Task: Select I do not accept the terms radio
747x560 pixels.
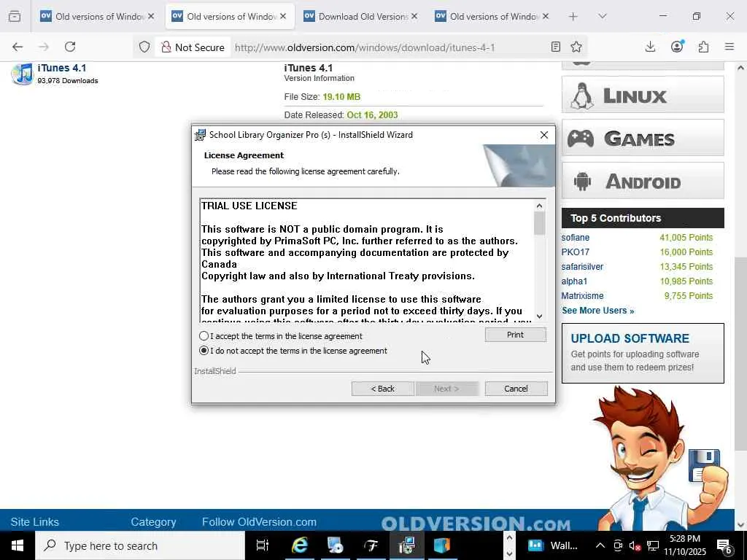Action: (204, 351)
